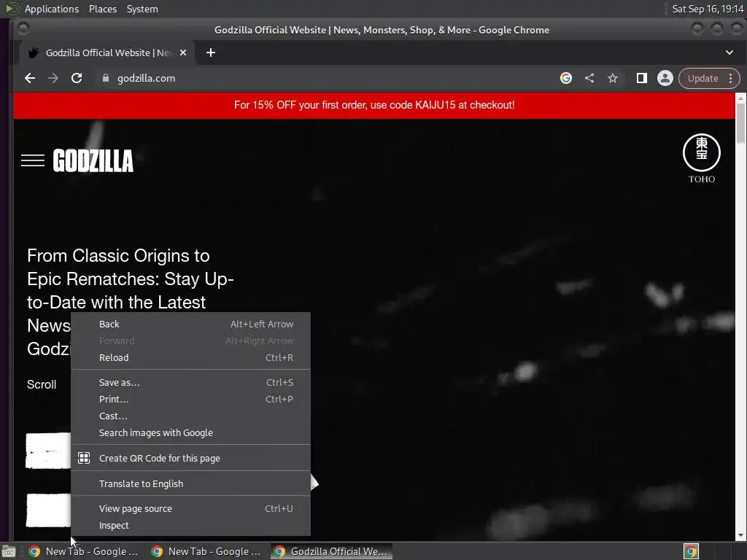Go back using the browser back arrow
This screenshot has width=747, height=560.
30,78
